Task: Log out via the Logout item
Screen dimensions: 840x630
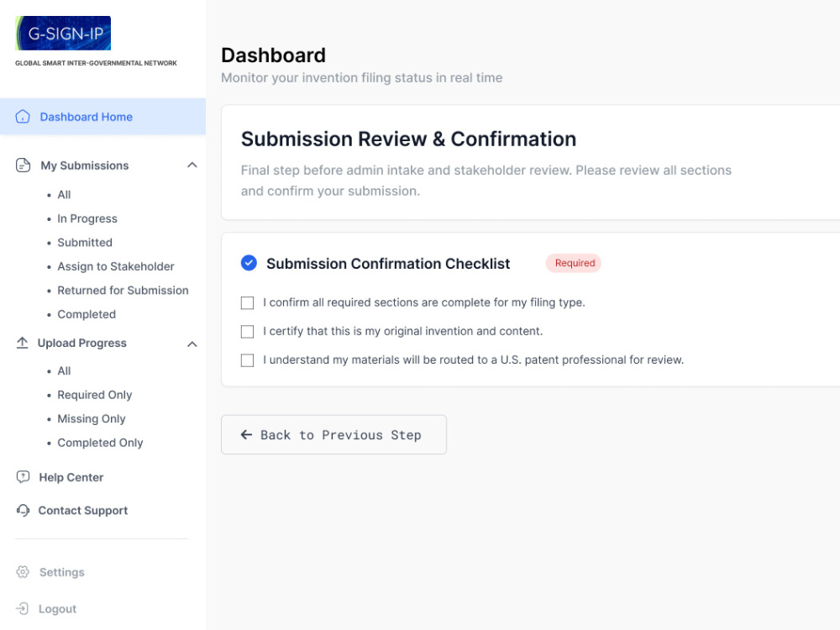Action: click(57, 608)
